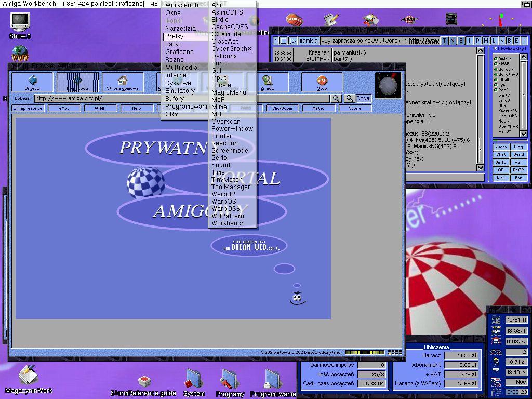Click the #amisia channel name box
The height and width of the screenshot is (399, 532).
(309, 41)
